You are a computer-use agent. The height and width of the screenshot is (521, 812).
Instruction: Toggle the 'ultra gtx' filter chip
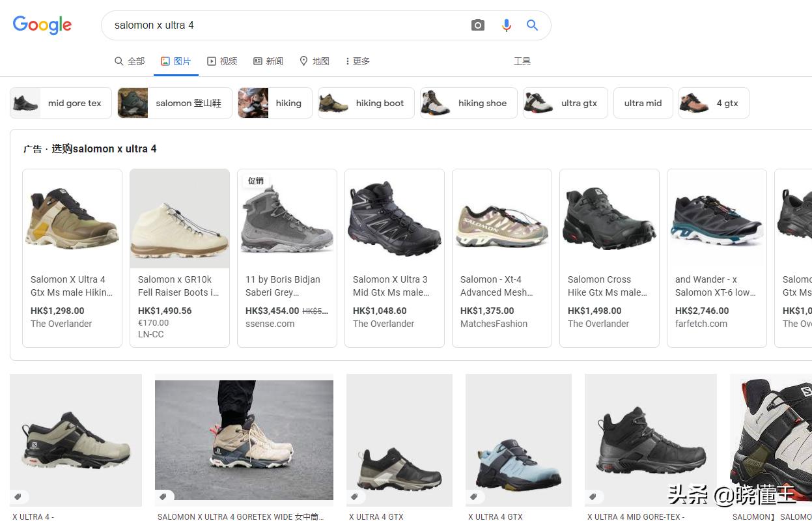pos(565,102)
